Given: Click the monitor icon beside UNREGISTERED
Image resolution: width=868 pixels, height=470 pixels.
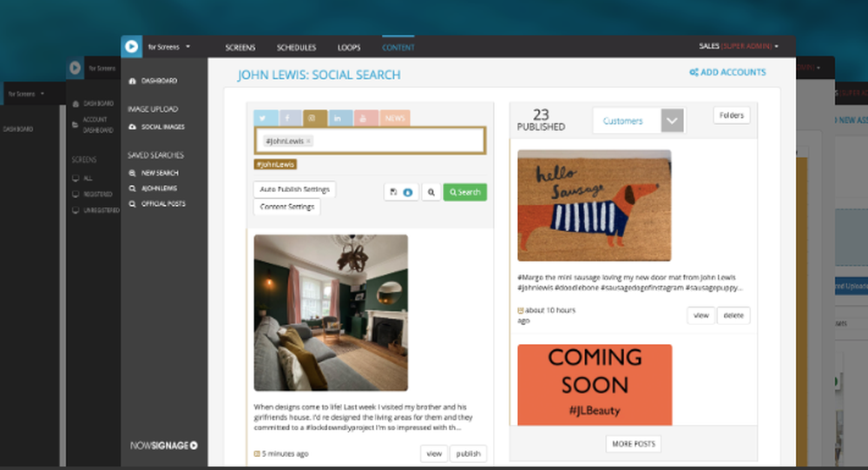Looking at the screenshot, I should (76, 210).
